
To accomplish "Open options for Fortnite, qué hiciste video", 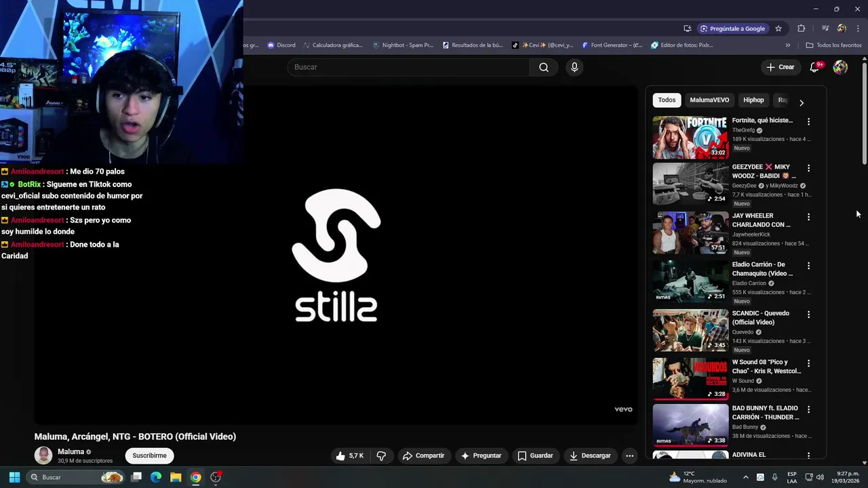I will coord(808,121).
